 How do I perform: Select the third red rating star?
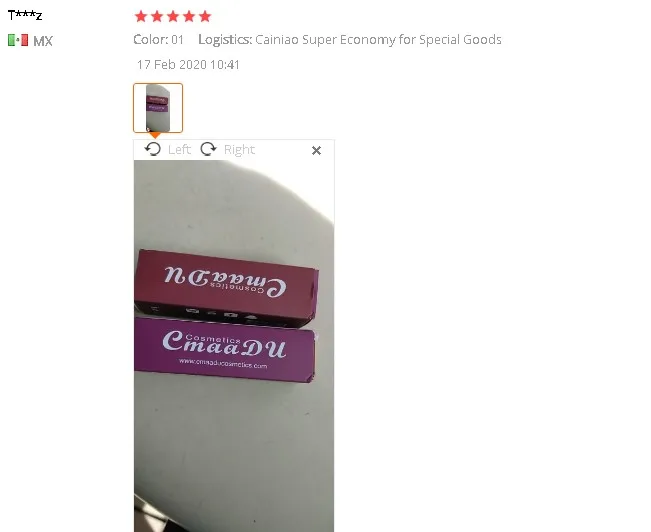coord(173,16)
